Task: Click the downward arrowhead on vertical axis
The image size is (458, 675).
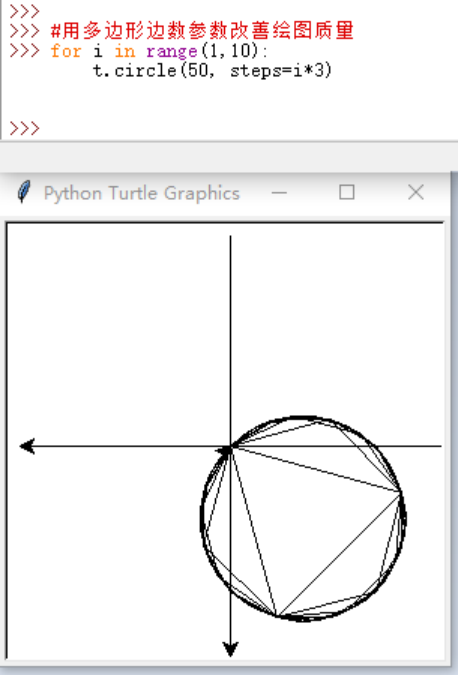Action: click(230, 649)
